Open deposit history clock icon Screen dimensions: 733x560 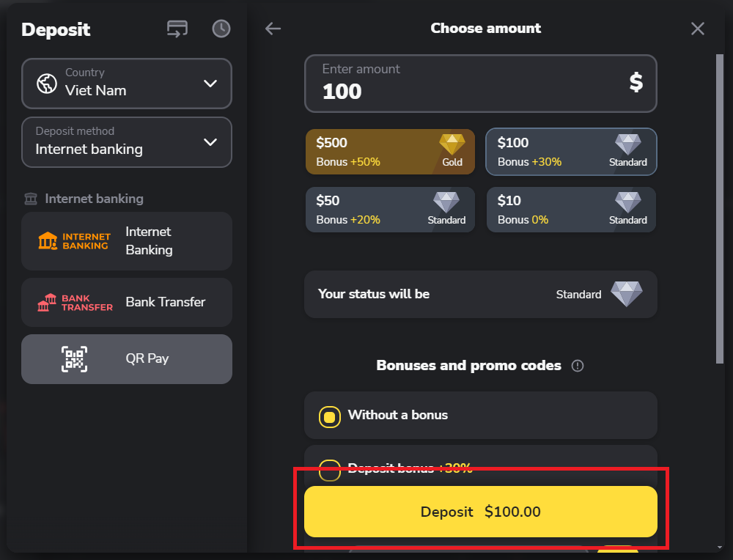(x=221, y=29)
